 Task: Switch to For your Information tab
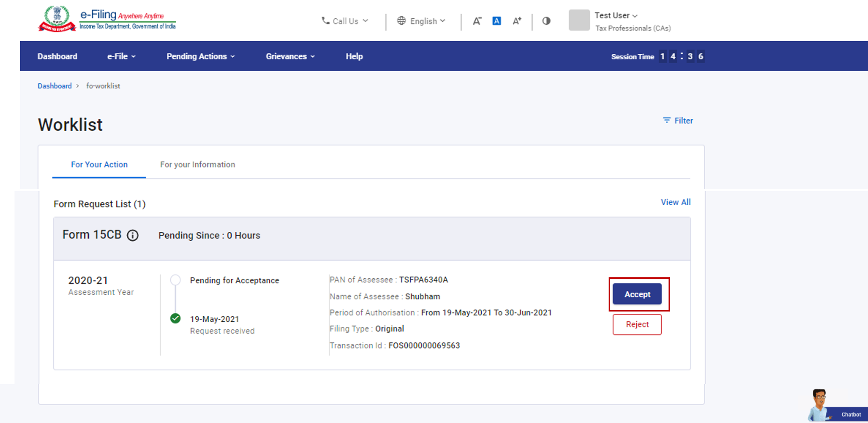pos(198,164)
